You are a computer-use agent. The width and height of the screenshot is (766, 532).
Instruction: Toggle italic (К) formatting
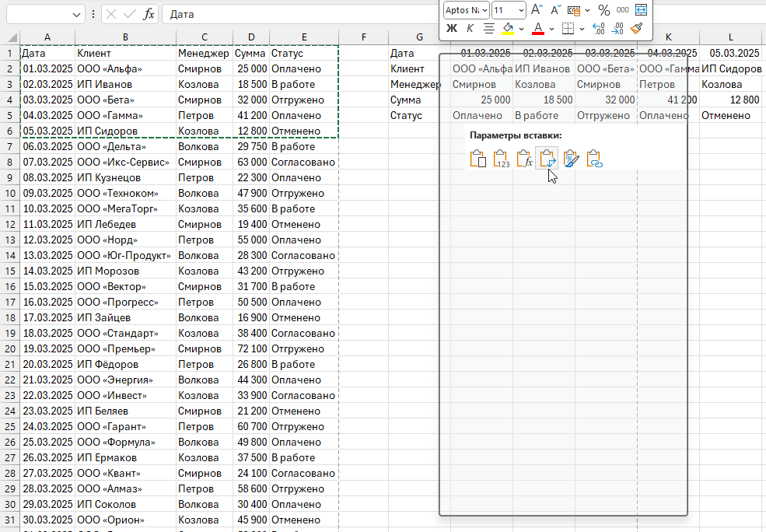(x=470, y=29)
